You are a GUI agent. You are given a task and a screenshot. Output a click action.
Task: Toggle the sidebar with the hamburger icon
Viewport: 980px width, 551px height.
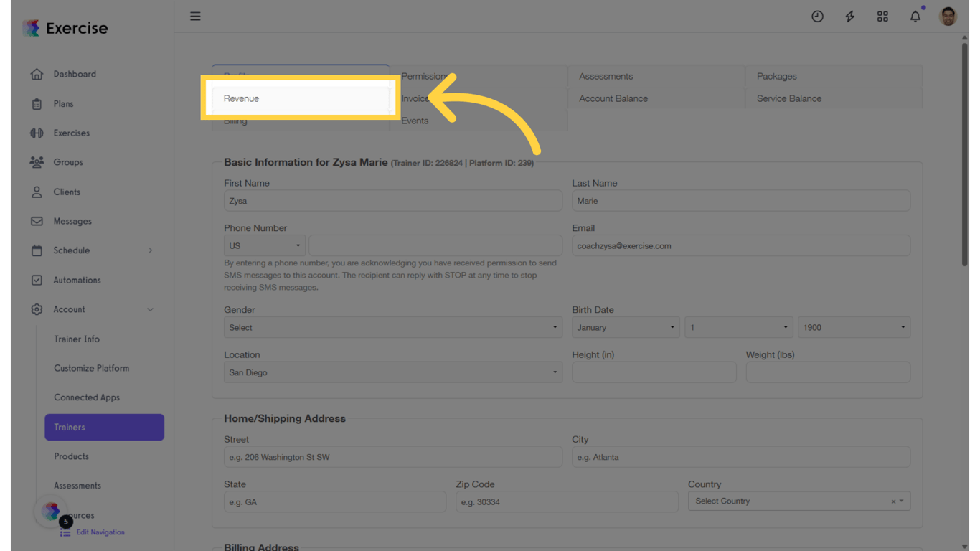(195, 16)
